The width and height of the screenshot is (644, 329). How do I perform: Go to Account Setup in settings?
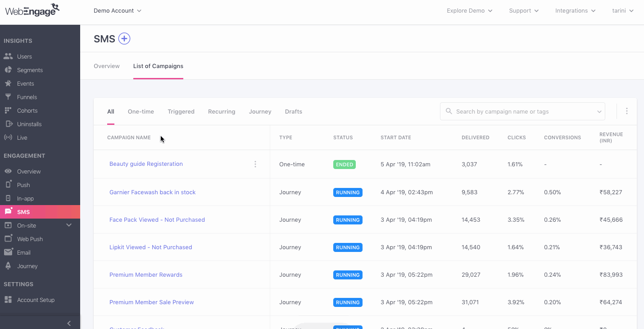click(36, 300)
